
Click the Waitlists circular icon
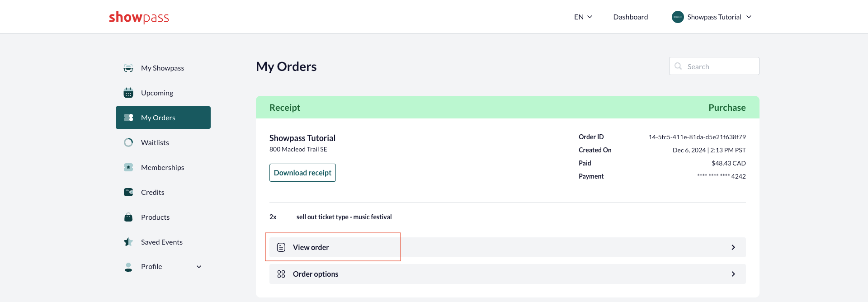[128, 142]
